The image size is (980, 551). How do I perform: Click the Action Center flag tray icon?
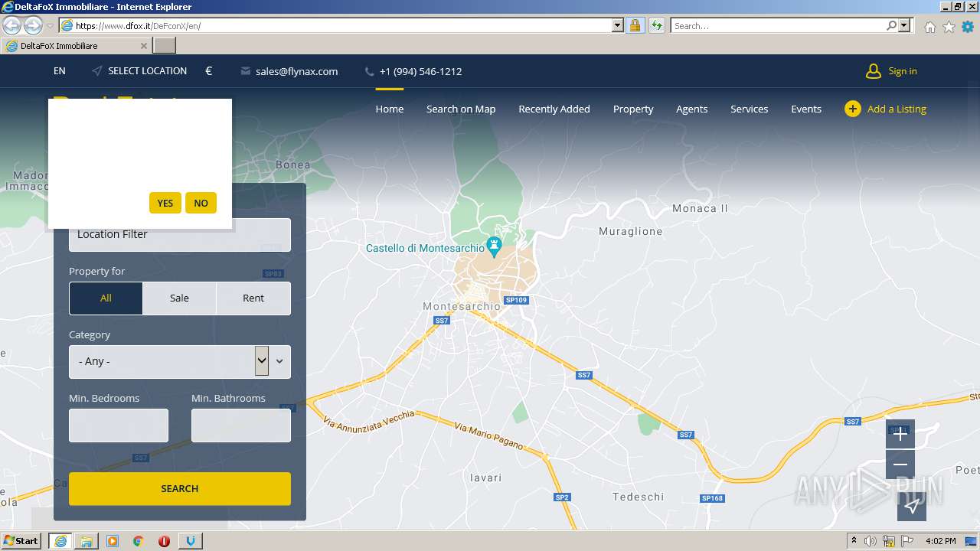906,541
